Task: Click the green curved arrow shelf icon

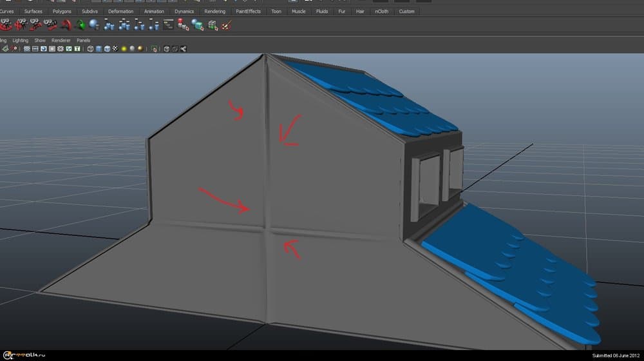Action: (80, 25)
